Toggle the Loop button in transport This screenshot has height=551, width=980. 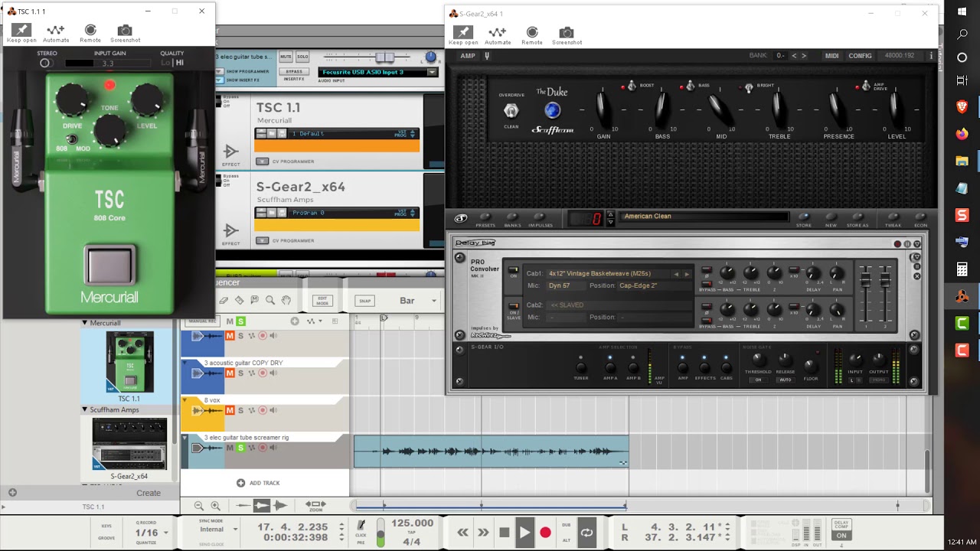pos(586,532)
